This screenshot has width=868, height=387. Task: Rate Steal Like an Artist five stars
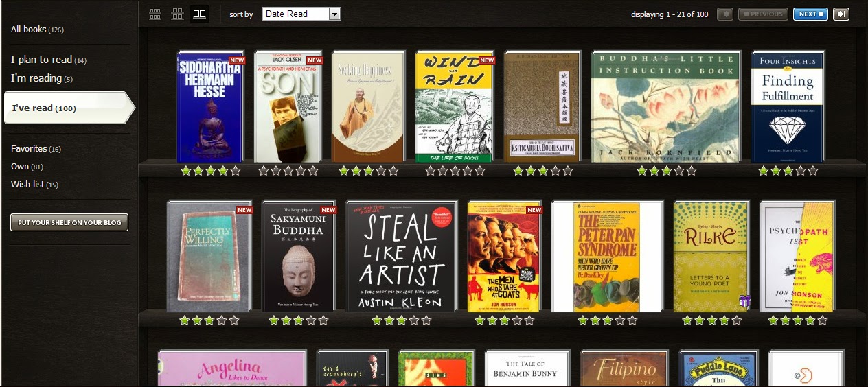[x=426, y=320]
